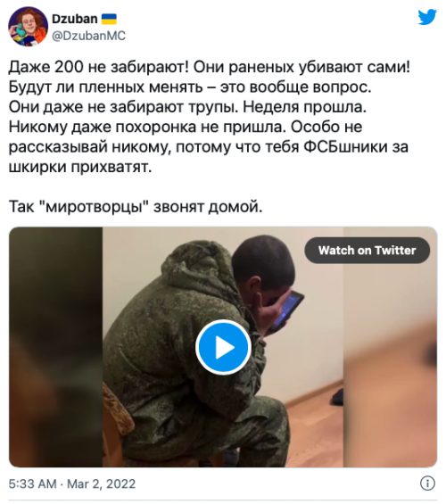
Task: Select the soldier video thumbnail's hooded jacket
Action: pyautogui.click(x=180, y=321)
